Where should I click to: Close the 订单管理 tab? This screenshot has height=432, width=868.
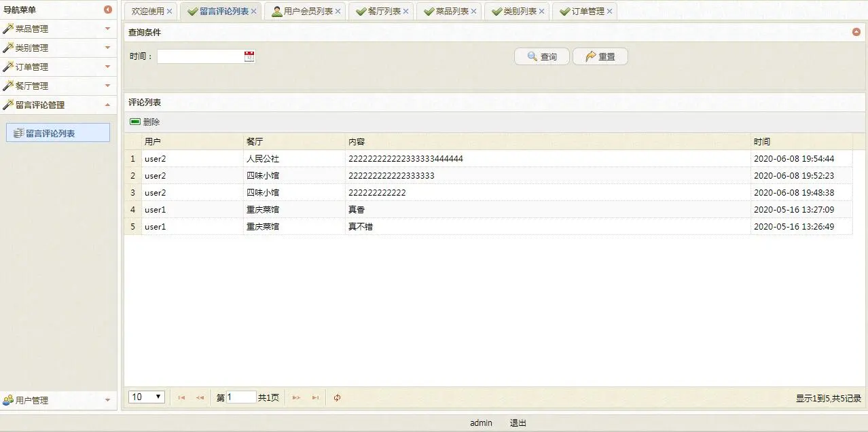pyautogui.click(x=610, y=12)
